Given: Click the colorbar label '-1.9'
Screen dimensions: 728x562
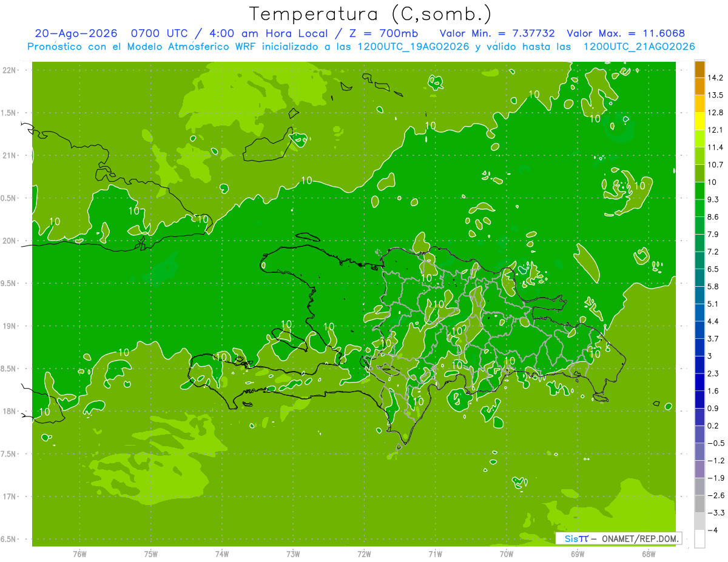Looking at the screenshot, I should pos(716,478).
